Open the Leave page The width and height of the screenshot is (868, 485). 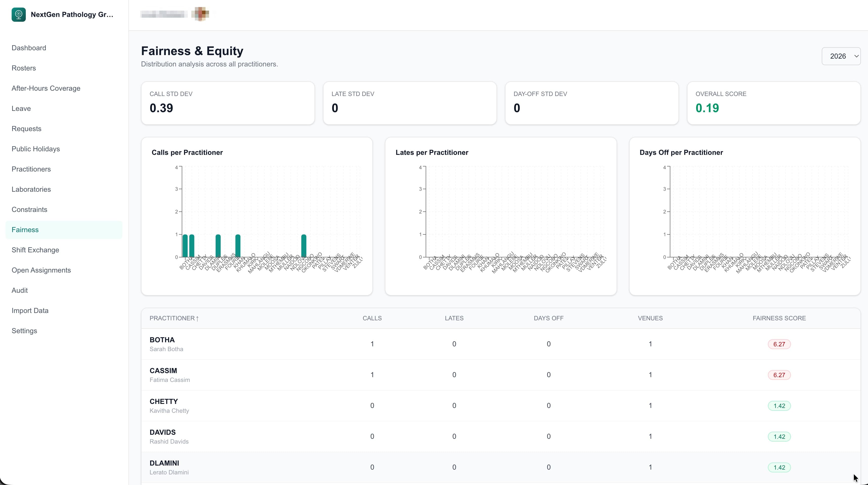pos(21,108)
